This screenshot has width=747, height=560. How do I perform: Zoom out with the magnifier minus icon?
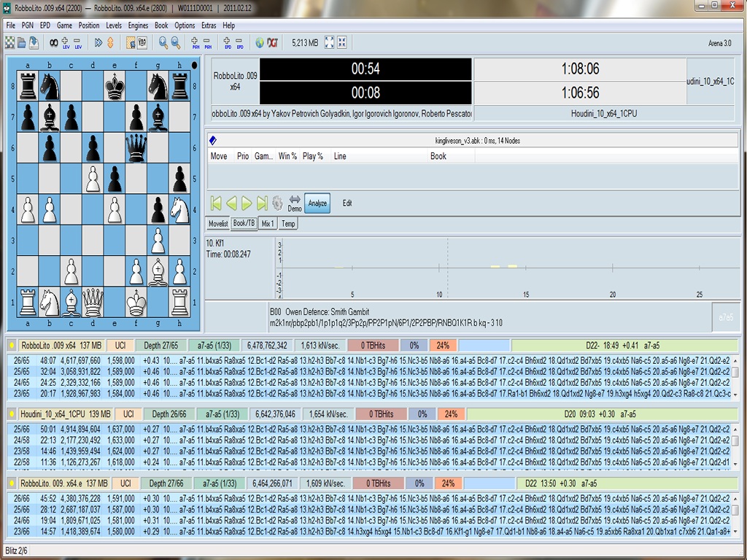click(x=176, y=43)
